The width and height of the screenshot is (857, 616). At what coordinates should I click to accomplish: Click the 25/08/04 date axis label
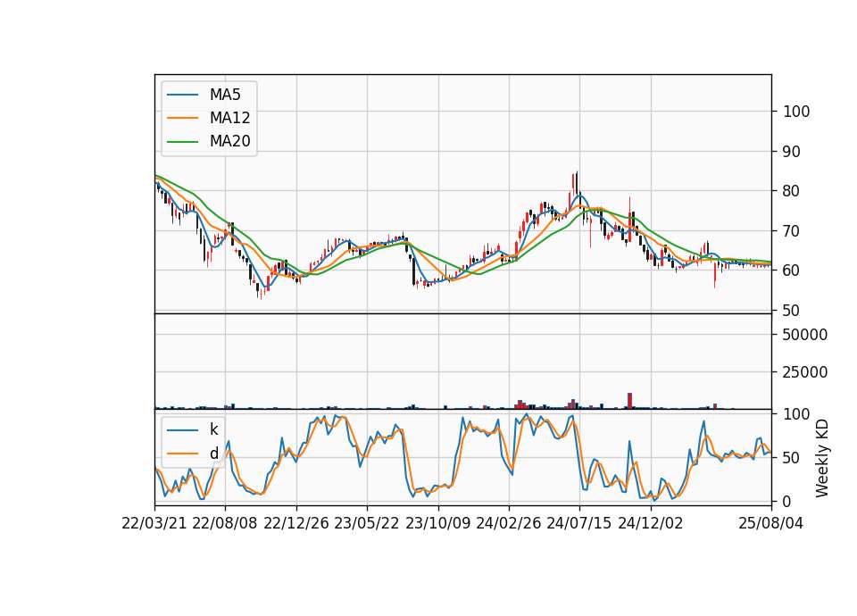770,523
